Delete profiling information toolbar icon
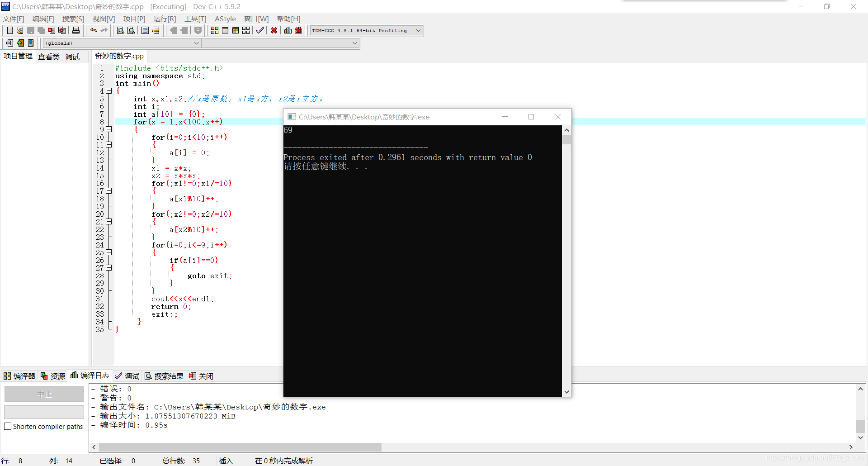The image size is (868, 466). [298, 30]
